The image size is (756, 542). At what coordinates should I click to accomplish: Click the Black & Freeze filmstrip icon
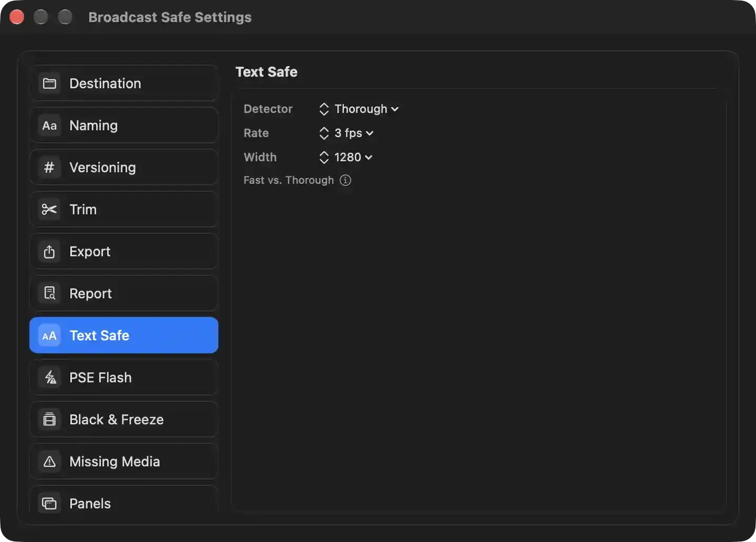pyautogui.click(x=49, y=420)
